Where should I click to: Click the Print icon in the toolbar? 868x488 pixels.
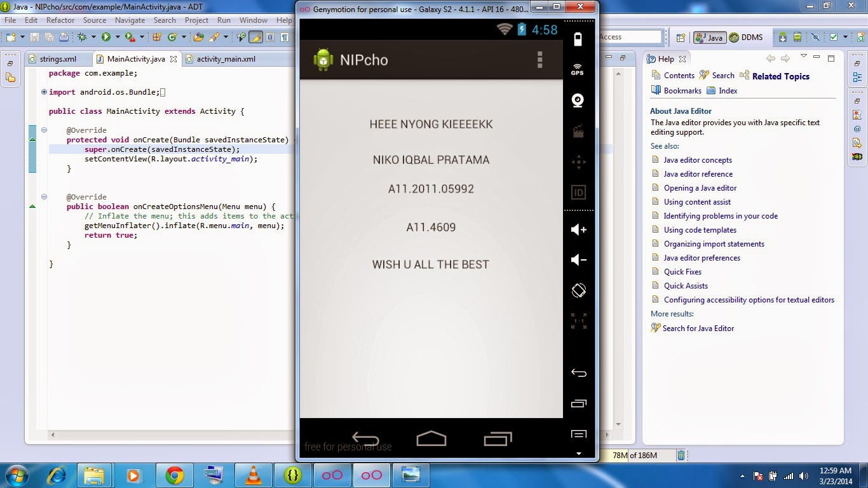click(x=64, y=37)
